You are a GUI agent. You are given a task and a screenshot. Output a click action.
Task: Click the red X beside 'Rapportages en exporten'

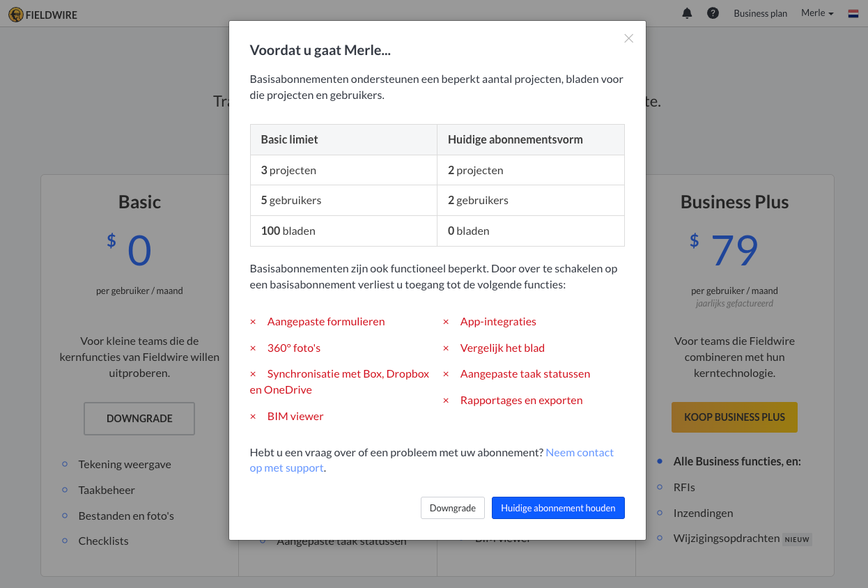pos(446,401)
